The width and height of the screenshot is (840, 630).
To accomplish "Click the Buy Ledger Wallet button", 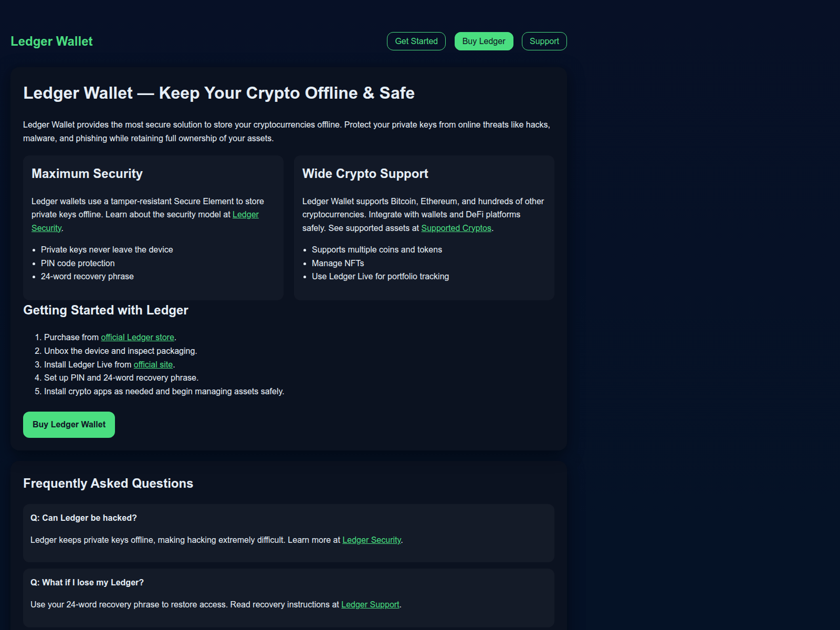I will (x=69, y=425).
